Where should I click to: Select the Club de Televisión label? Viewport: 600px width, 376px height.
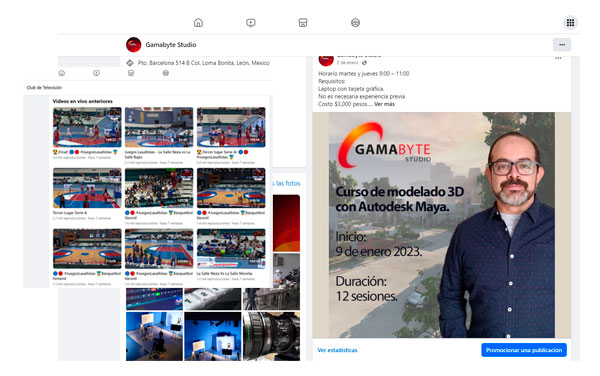point(44,88)
